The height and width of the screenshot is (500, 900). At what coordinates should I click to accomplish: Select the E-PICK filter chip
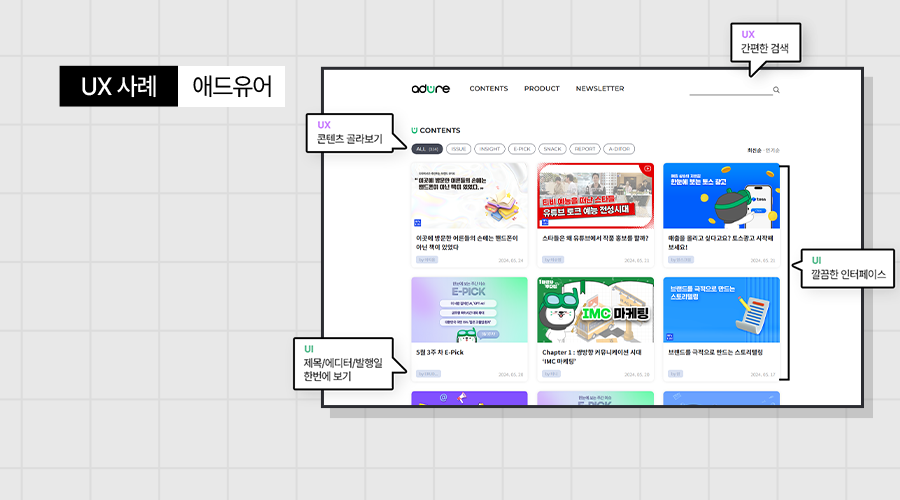[521, 149]
